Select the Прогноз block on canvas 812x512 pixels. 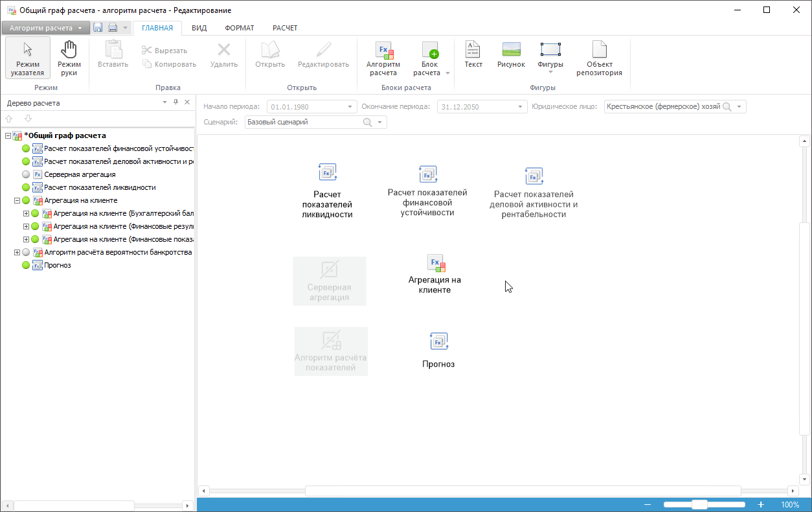click(x=438, y=350)
